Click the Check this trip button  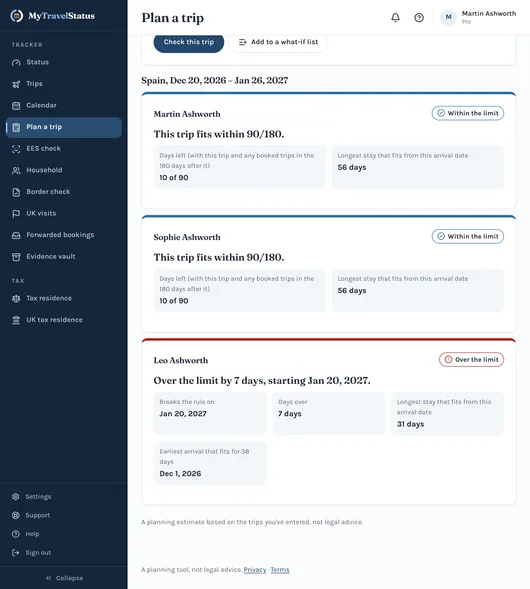tap(189, 42)
